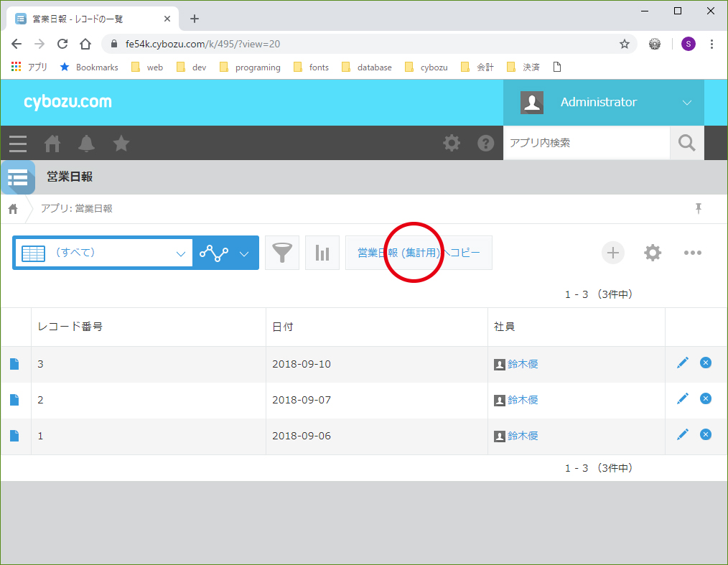Go back in browser history

[x=17, y=44]
